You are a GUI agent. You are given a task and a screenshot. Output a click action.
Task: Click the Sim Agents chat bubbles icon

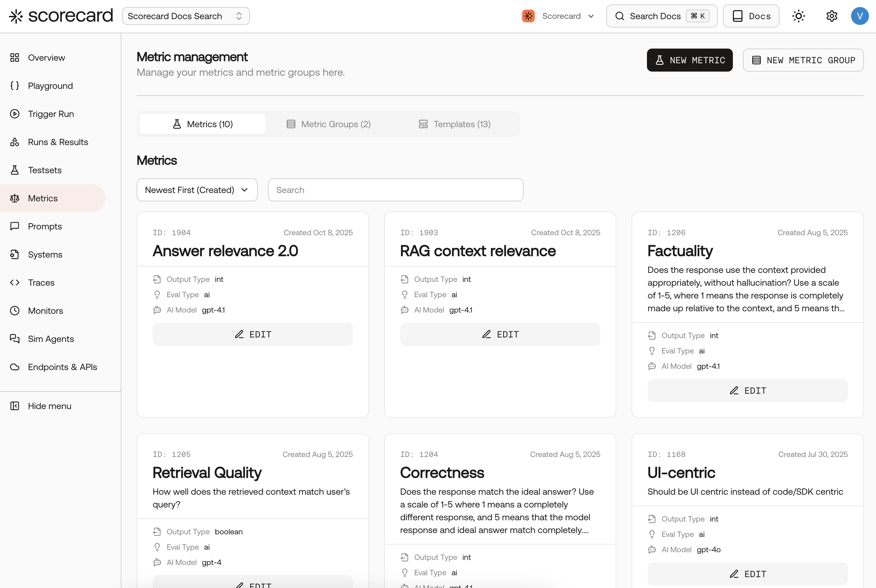tap(15, 339)
